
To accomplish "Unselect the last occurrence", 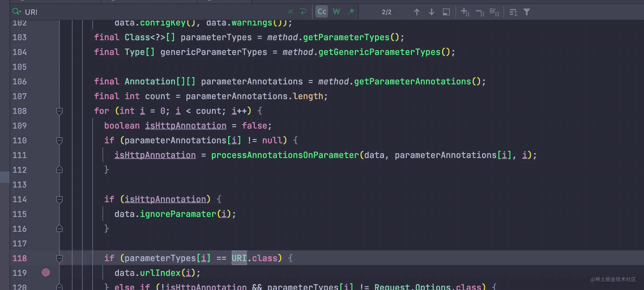I will (480, 12).
